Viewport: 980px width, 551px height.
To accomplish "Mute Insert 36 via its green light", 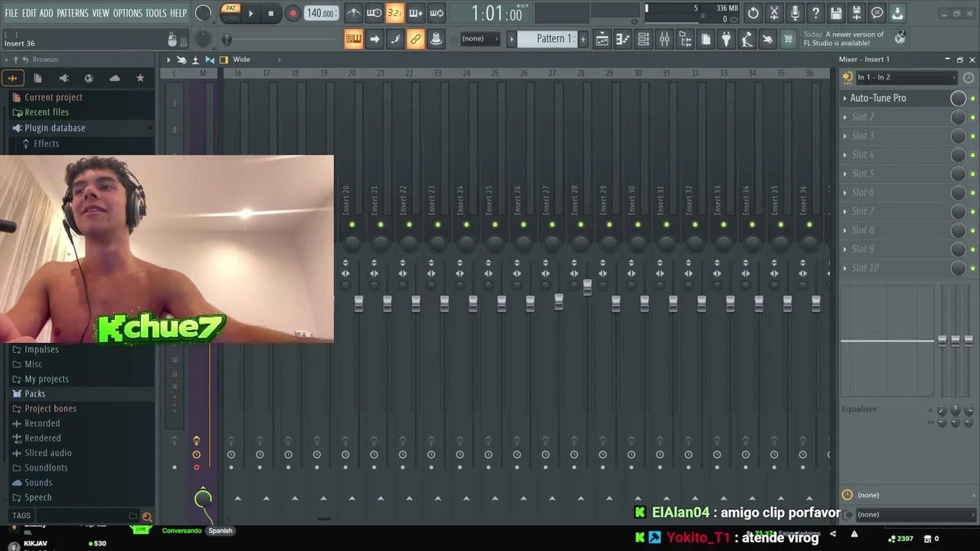I will (x=809, y=224).
